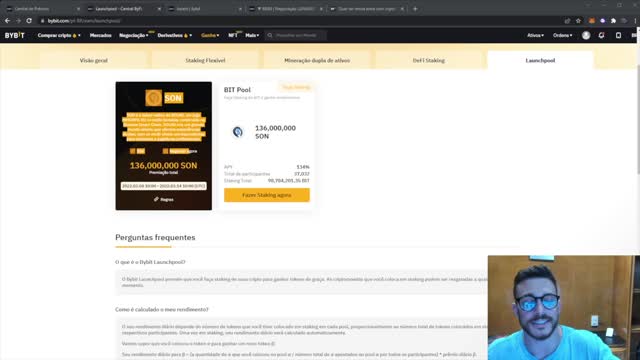Reload the page with refresh icon
The height and width of the screenshot is (360, 640).
tap(29, 21)
